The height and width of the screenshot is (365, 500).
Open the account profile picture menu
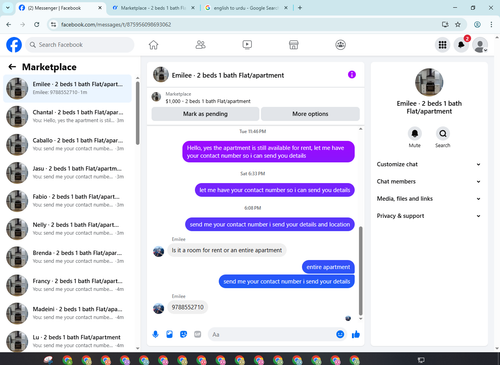[480, 45]
